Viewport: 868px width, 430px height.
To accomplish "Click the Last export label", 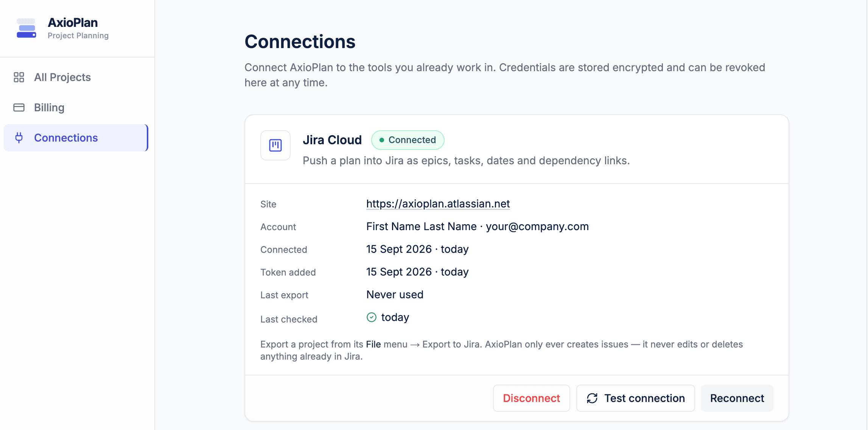I will 284,295.
